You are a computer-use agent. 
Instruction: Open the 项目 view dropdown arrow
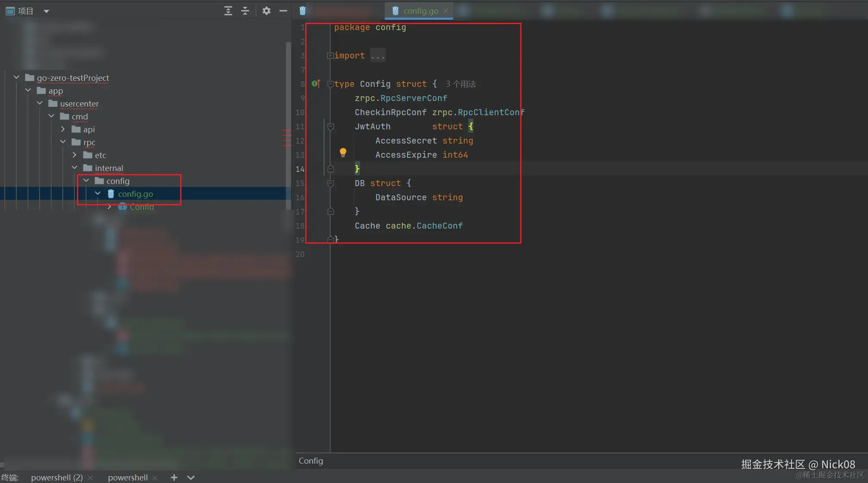tap(46, 11)
